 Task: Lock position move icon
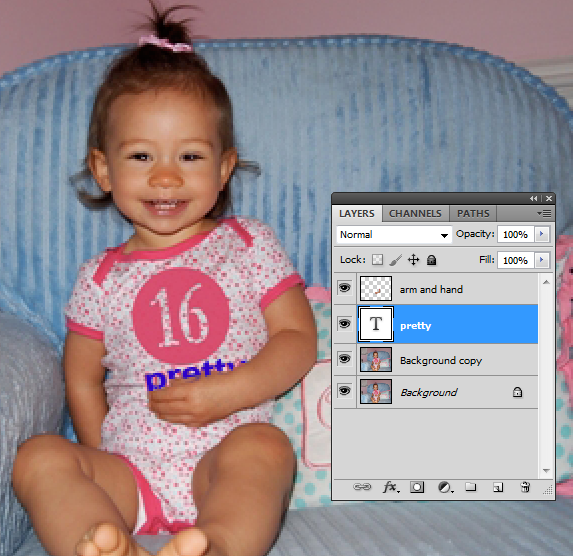[x=413, y=260]
